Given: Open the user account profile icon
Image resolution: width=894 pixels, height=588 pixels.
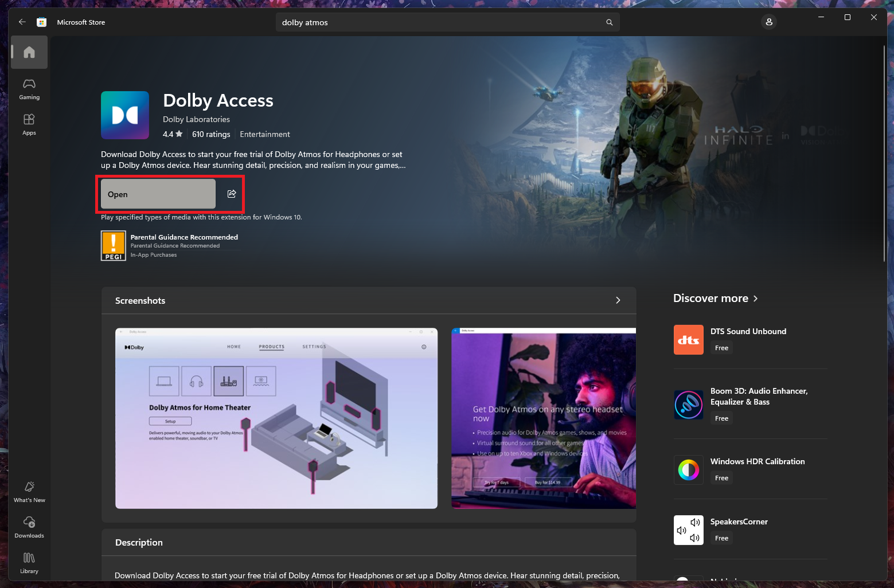Looking at the screenshot, I should click(x=769, y=22).
